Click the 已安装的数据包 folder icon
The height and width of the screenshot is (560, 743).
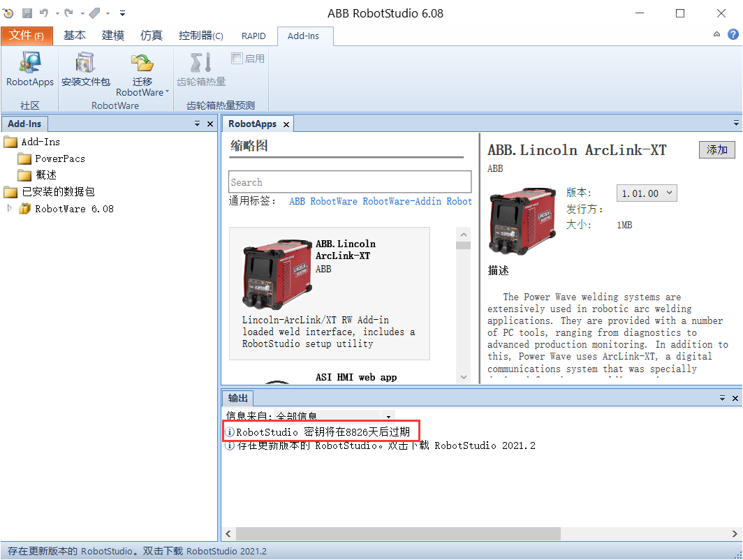coord(10,192)
